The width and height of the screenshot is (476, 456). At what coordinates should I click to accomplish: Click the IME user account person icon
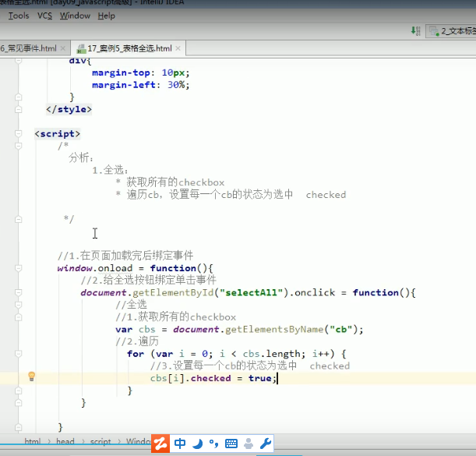point(249,444)
